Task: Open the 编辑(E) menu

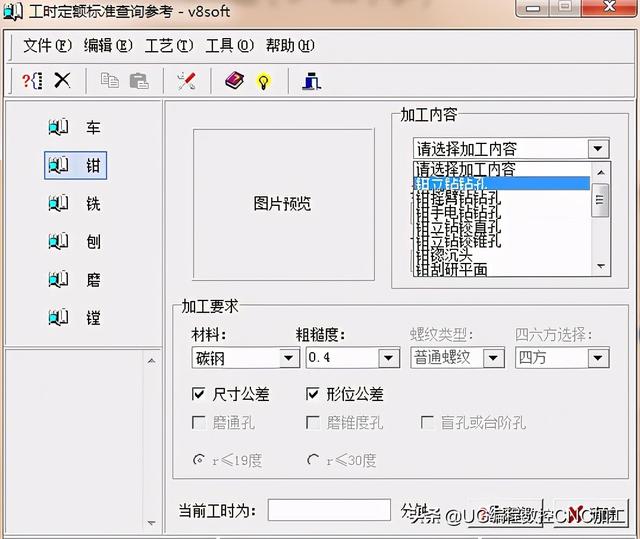Action: point(108,45)
